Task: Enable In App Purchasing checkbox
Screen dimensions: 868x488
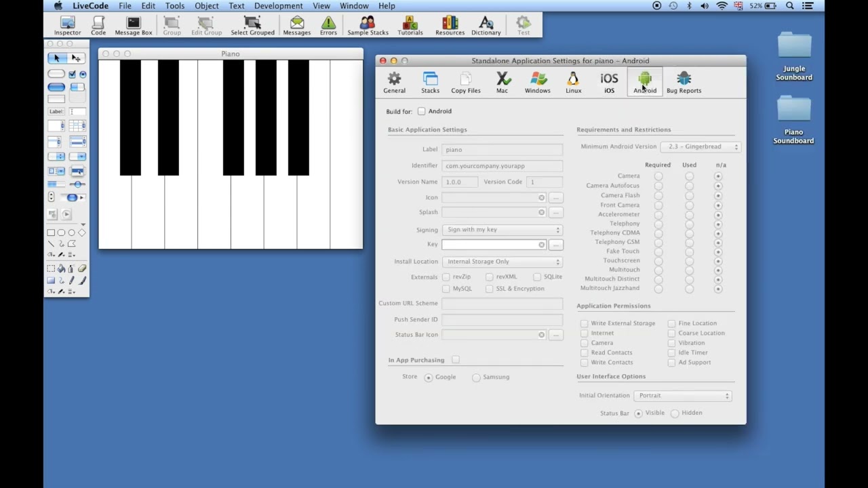Action: click(456, 360)
